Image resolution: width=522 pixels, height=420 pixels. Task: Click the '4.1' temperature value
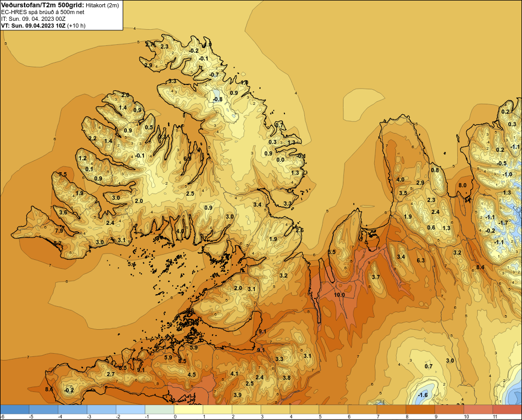234,374
